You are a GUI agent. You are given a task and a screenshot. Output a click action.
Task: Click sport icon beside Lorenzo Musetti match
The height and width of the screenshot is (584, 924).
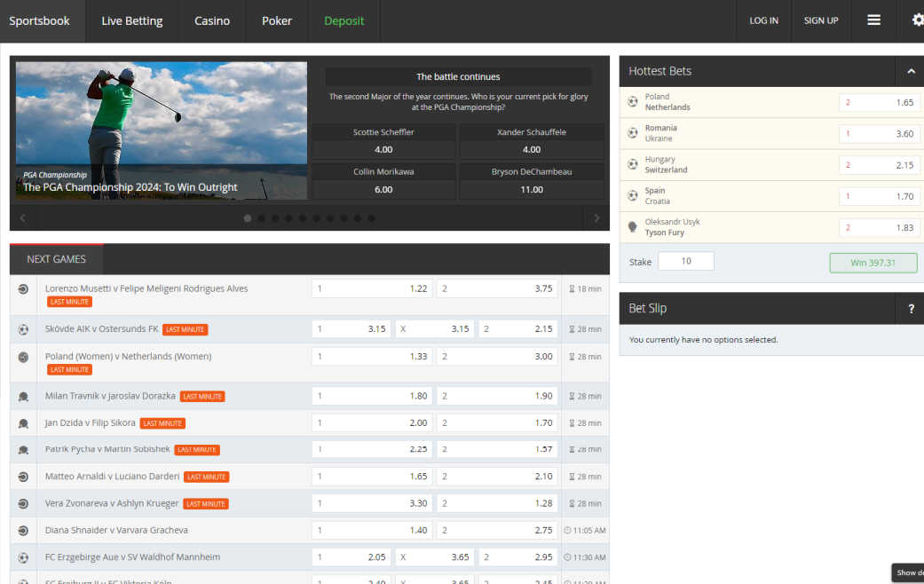pos(23,289)
